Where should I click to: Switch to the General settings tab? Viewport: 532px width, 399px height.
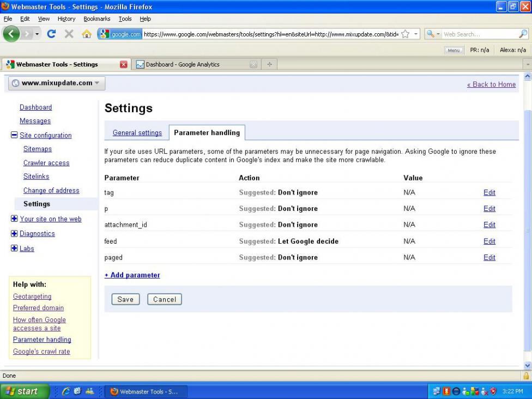[137, 132]
